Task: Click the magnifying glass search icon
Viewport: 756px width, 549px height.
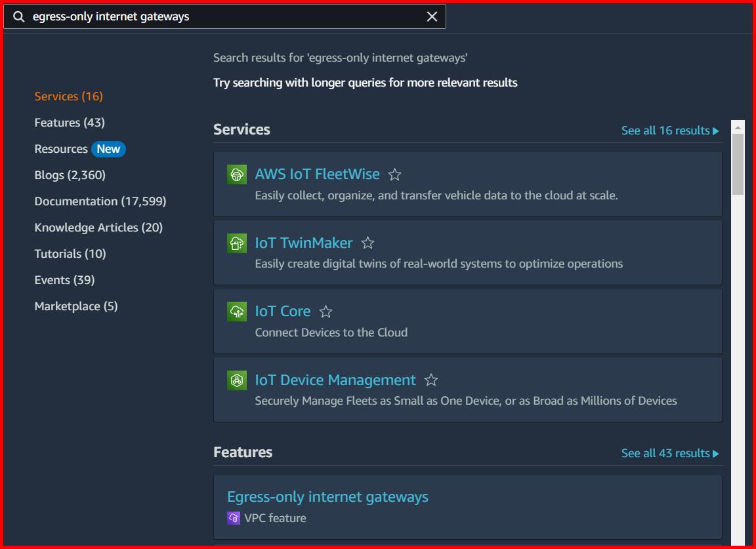Action: [18, 16]
